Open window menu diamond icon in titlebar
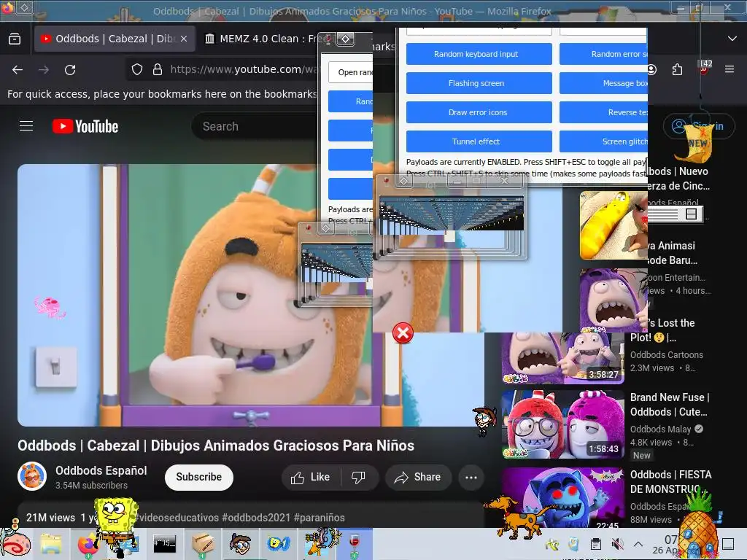This screenshot has width=747, height=560. [x=25, y=7]
